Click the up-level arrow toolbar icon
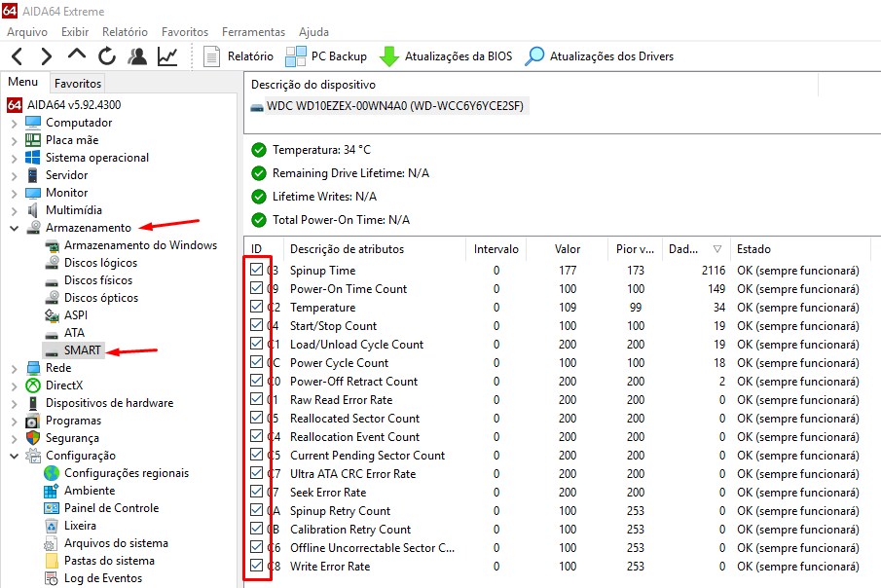Screen dimensions: 881x588 pyautogui.click(x=76, y=55)
